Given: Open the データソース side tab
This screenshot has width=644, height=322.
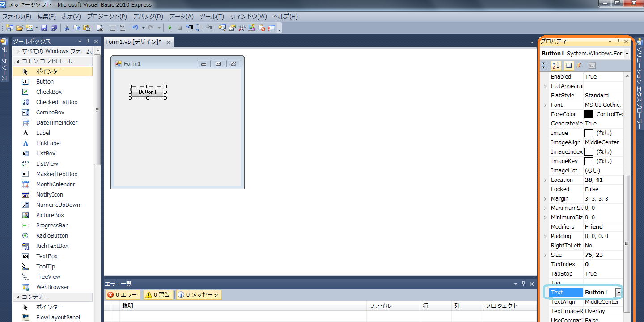Looking at the screenshot, I should point(4,59).
